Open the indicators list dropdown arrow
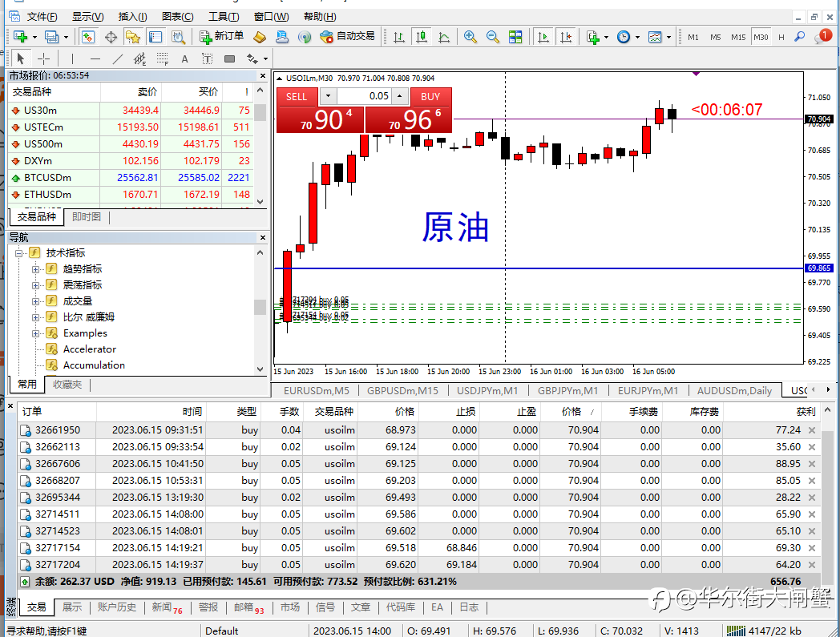Image resolution: width=840 pixels, height=637 pixels. (607, 37)
